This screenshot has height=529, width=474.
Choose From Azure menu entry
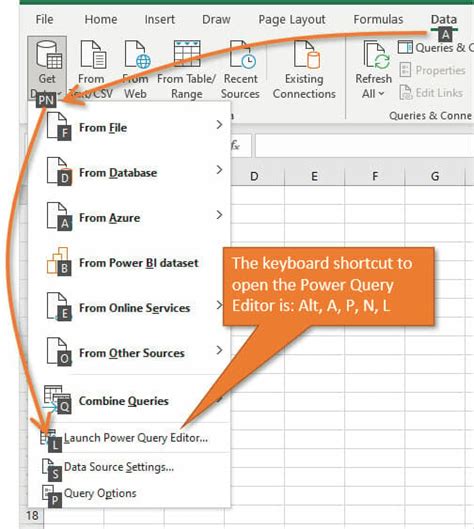tap(129, 217)
